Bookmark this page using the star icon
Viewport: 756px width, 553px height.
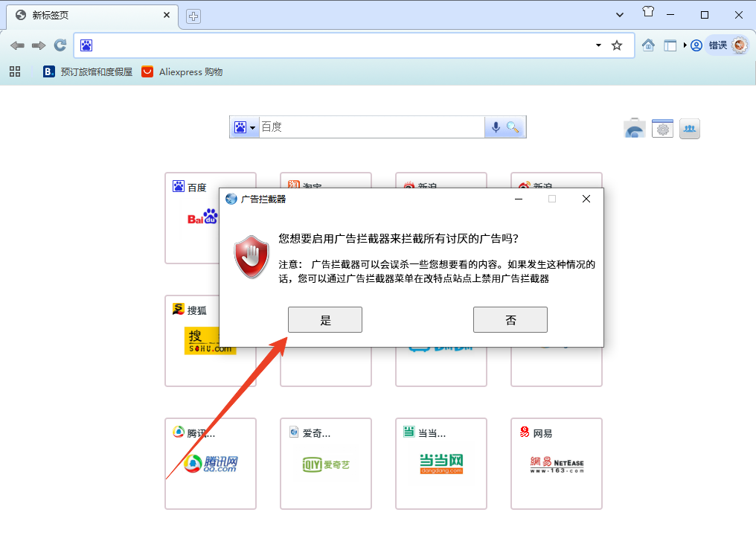point(617,45)
